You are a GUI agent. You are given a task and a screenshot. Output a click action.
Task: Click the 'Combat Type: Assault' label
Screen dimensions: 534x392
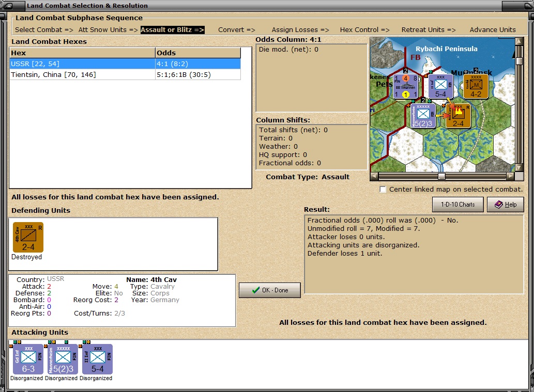pyautogui.click(x=308, y=177)
